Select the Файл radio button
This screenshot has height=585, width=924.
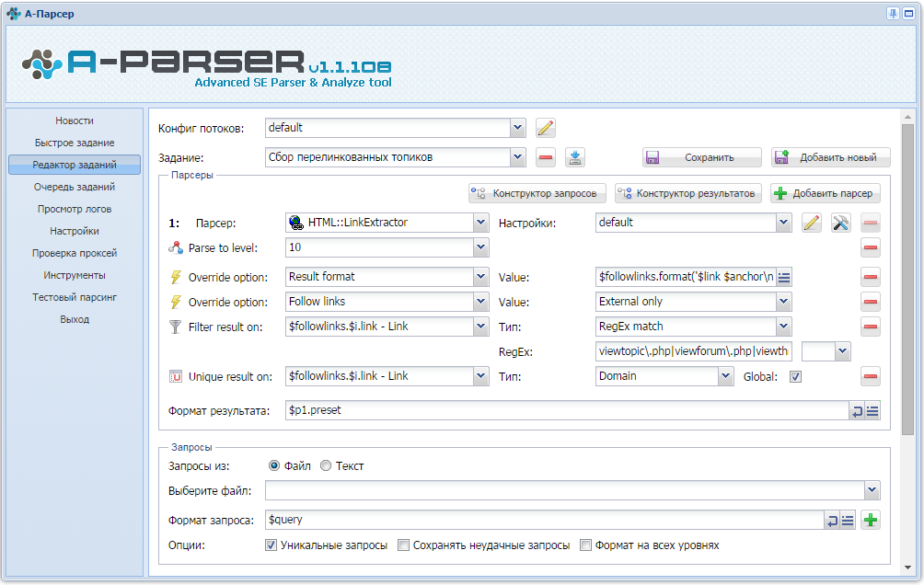274,465
